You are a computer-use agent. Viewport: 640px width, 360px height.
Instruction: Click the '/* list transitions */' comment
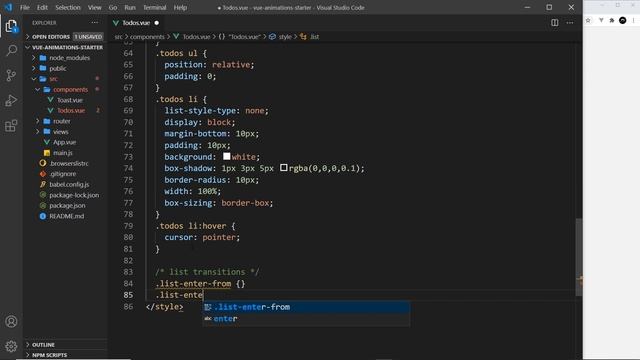(x=207, y=272)
